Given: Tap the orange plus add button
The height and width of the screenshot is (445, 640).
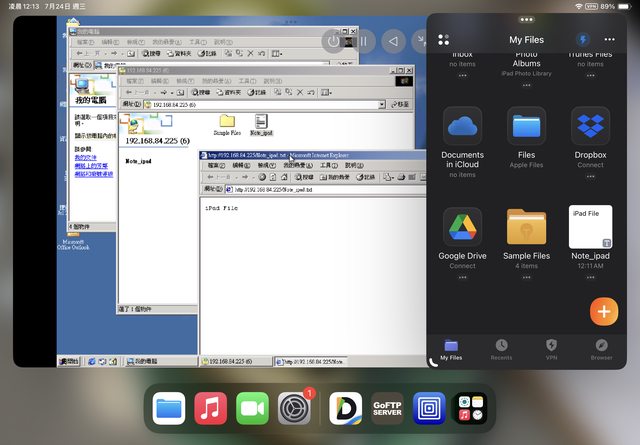Looking at the screenshot, I should tap(604, 311).
